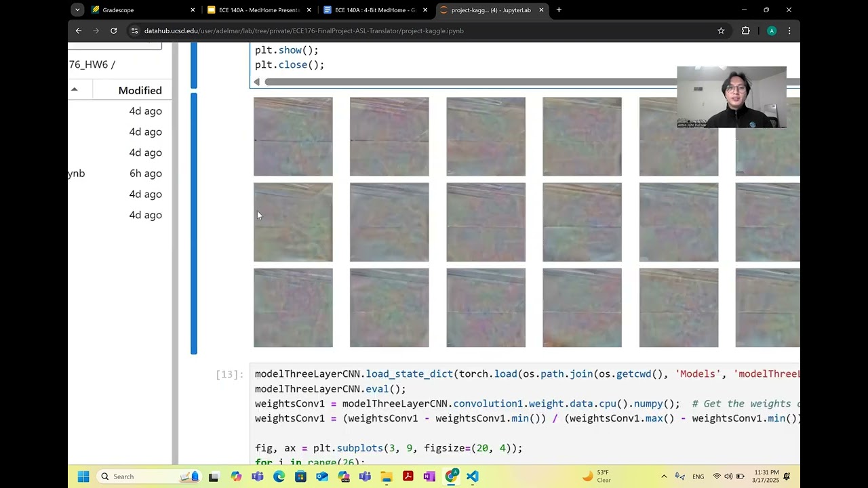
Task: Select the fourth filter image in top row
Action: [x=582, y=137]
